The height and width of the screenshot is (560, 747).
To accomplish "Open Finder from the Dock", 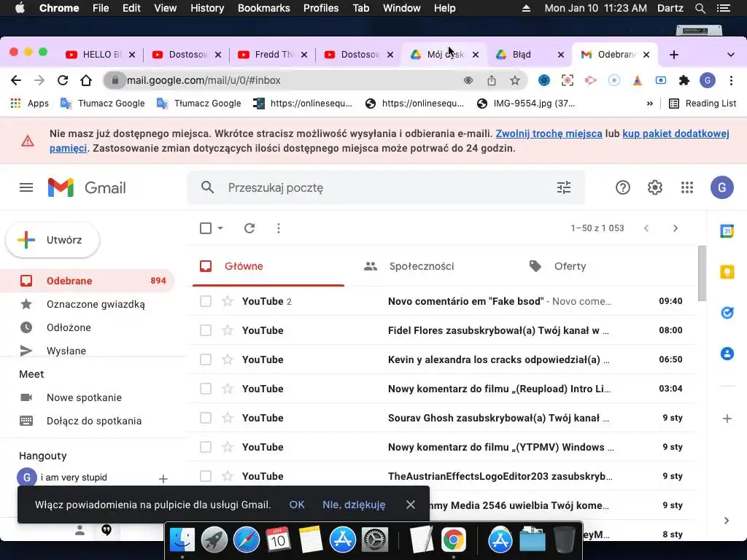I will (x=182, y=540).
